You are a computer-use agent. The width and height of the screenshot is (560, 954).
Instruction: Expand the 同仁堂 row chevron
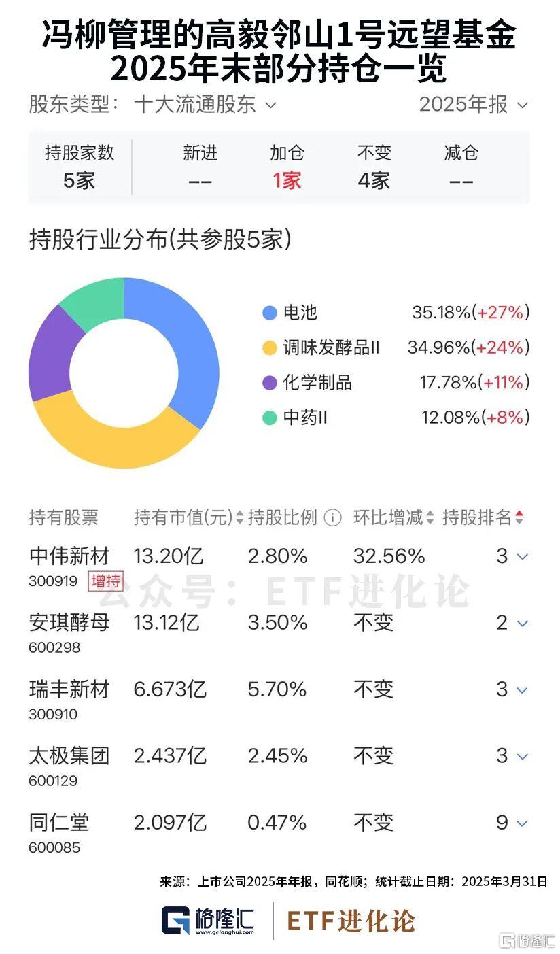522,823
